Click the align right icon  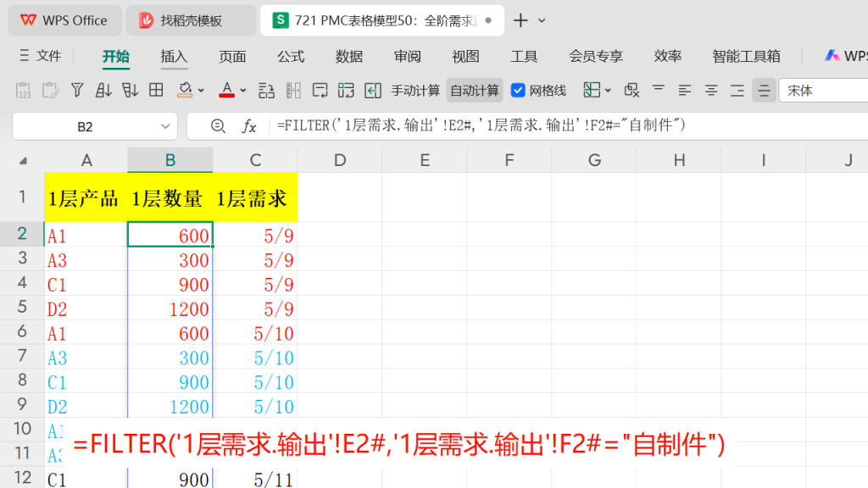point(737,90)
